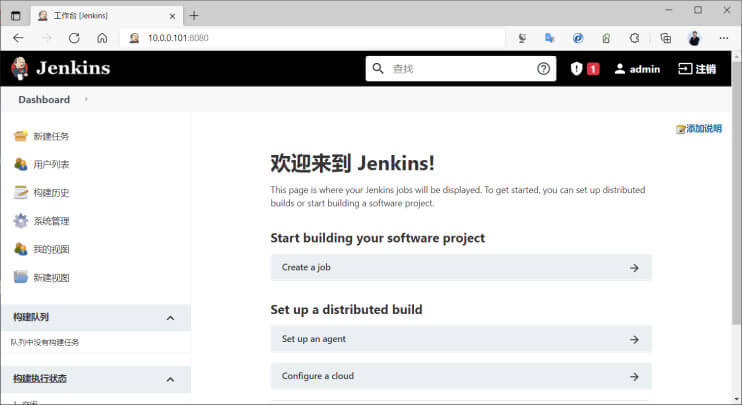The width and height of the screenshot is (742, 405).
Task: Open the 新建任务 sidebar link
Action: [51, 136]
